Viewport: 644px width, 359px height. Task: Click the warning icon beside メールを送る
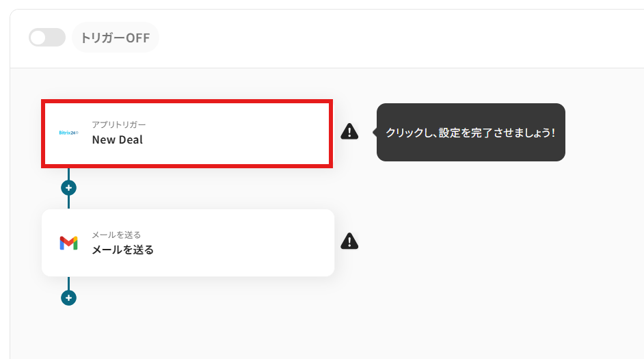(x=349, y=241)
